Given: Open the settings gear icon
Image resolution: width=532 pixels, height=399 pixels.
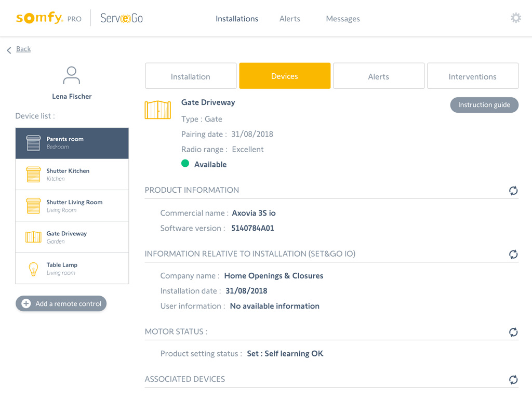Looking at the screenshot, I should [x=515, y=18].
